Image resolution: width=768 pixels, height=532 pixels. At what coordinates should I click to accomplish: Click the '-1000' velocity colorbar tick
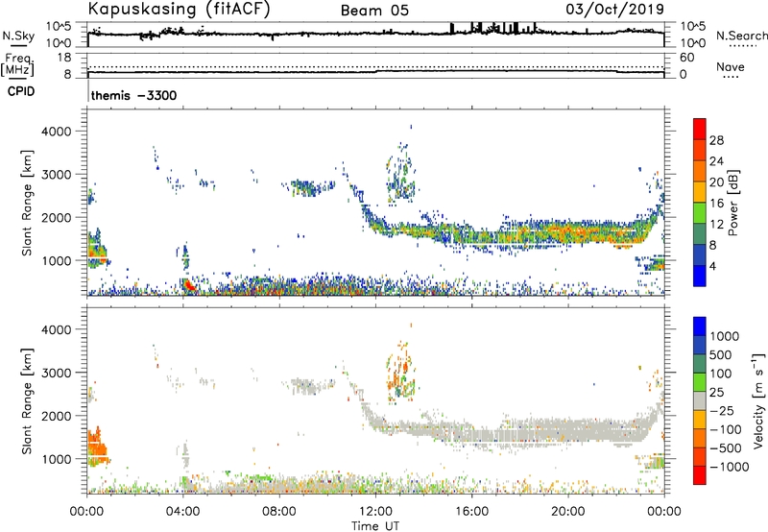point(729,467)
